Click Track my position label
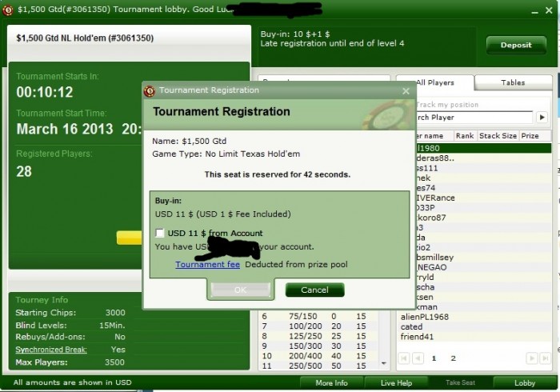560x392 pixels. point(447,105)
